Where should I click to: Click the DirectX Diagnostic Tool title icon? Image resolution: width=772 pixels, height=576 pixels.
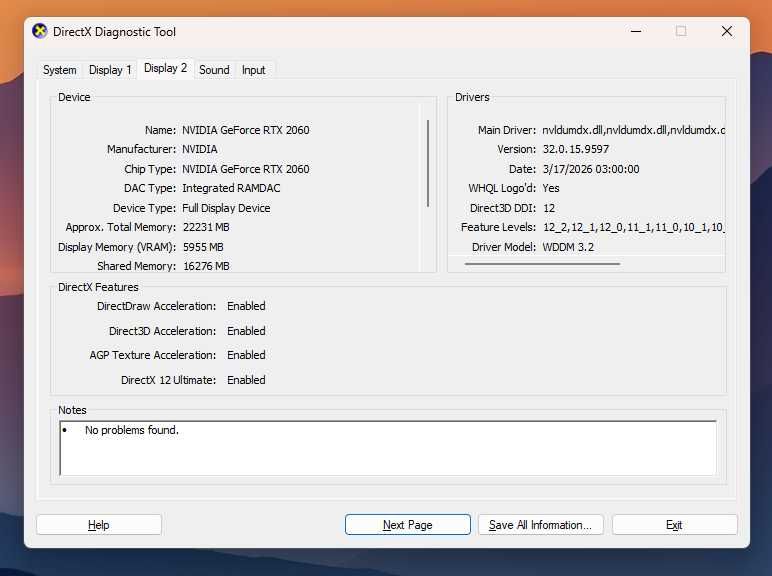(x=40, y=32)
